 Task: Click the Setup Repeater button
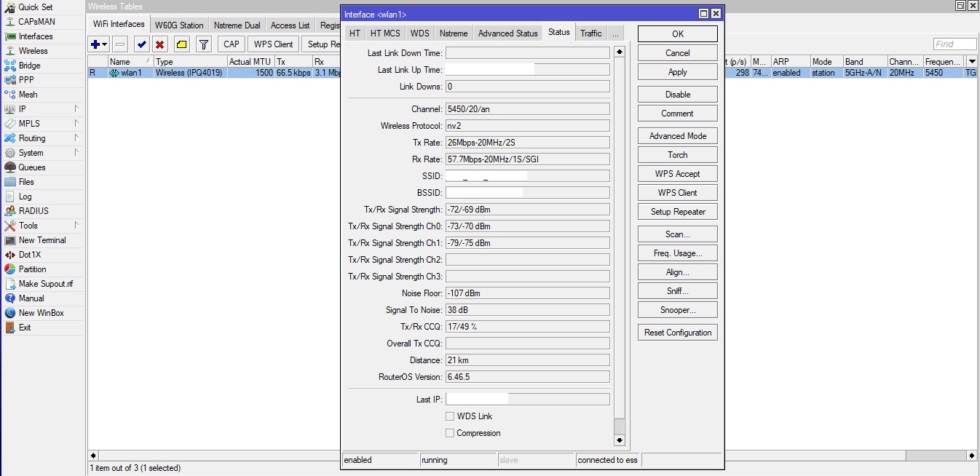click(x=677, y=211)
